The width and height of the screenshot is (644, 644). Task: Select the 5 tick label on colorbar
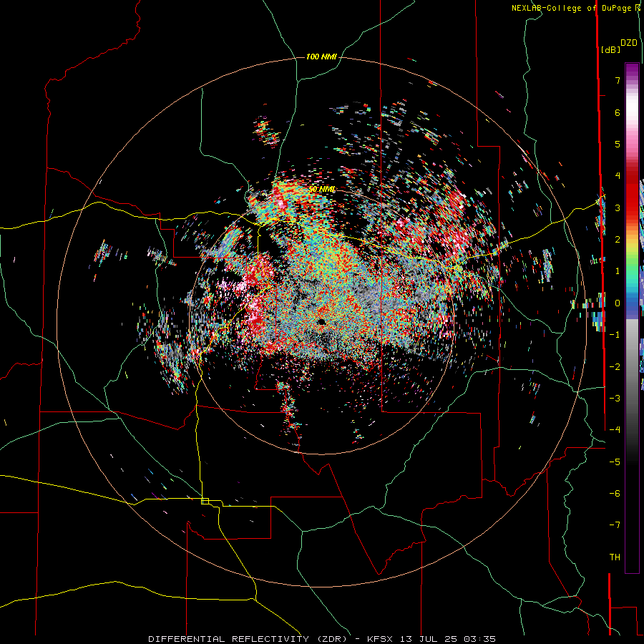pyautogui.click(x=618, y=144)
